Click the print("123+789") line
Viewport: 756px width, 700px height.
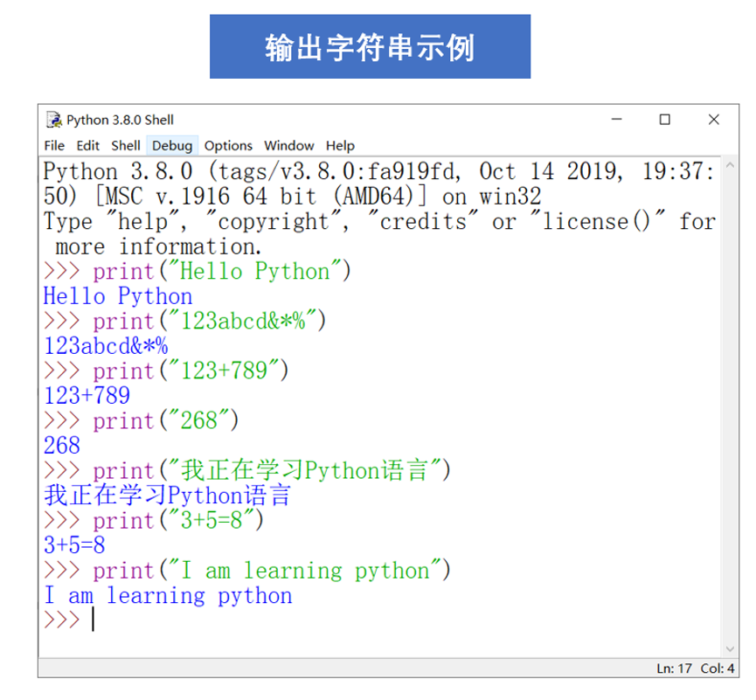coord(166,371)
